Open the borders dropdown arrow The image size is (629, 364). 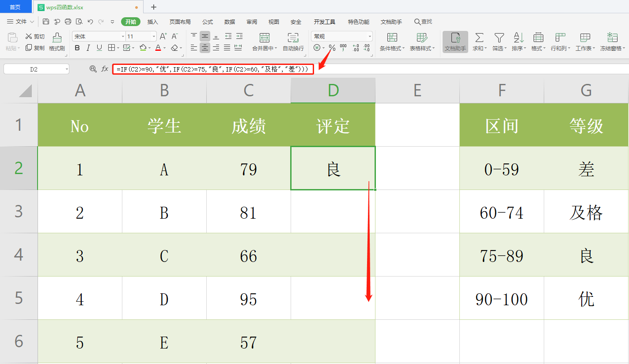click(118, 48)
